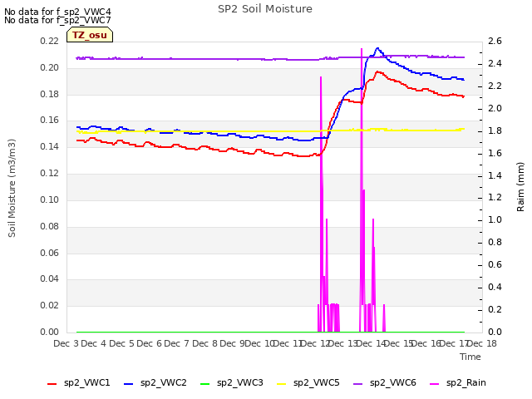Click the 'No data for f_sp2_VWC7' message
The image size is (532, 399).
click(x=57, y=20)
